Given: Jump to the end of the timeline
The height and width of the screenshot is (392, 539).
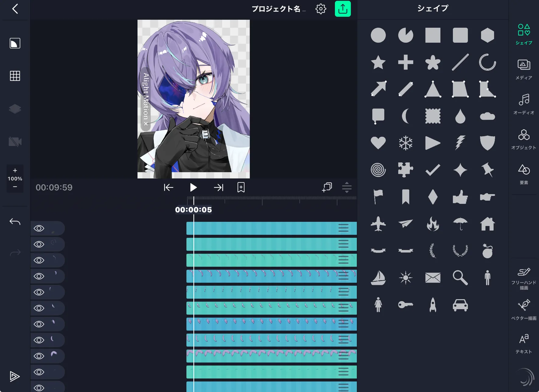Looking at the screenshot, I should 219,187.
